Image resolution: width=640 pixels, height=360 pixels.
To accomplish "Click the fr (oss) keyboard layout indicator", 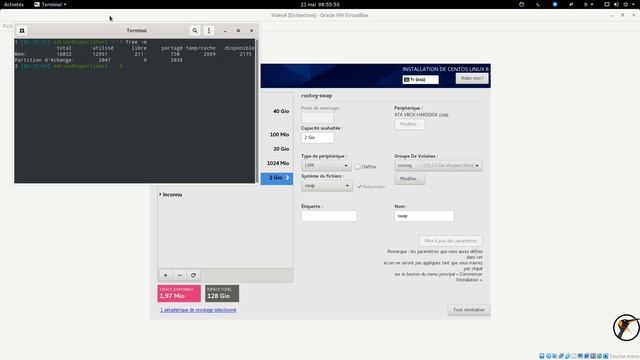I will [x=420, y=80].
